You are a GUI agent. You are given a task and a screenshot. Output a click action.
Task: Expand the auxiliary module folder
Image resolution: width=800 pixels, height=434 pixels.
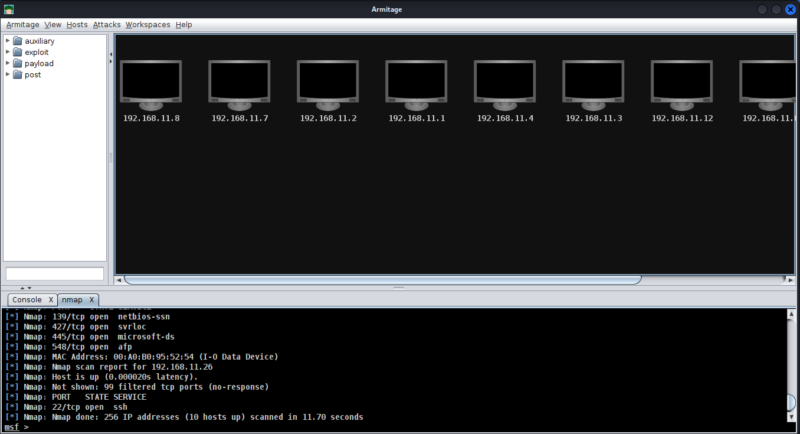point(8,41)
